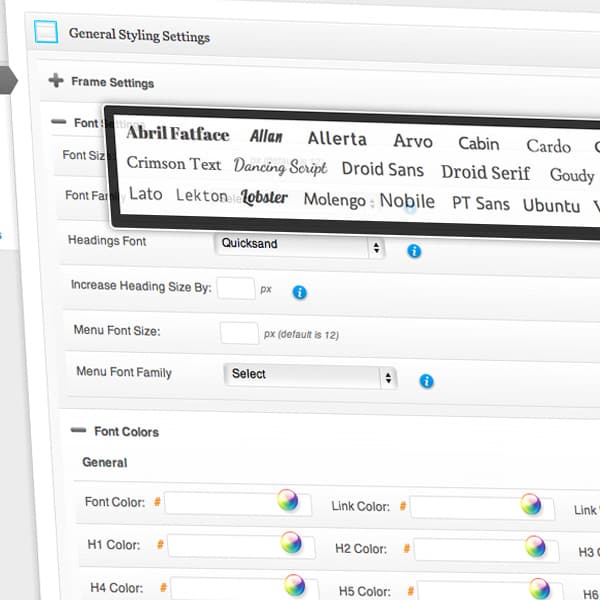
Task: Click the Cardo font sample
Action: (x=548, y=146)
